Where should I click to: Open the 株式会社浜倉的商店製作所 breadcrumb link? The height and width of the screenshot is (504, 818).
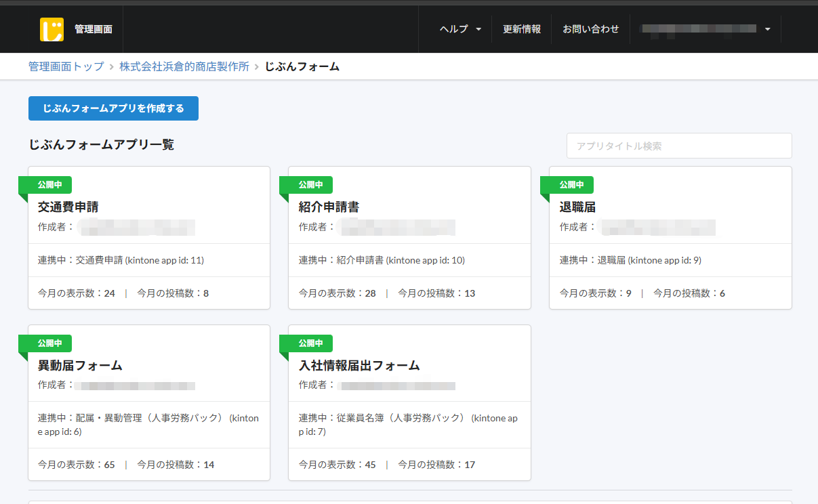(184, 66)
